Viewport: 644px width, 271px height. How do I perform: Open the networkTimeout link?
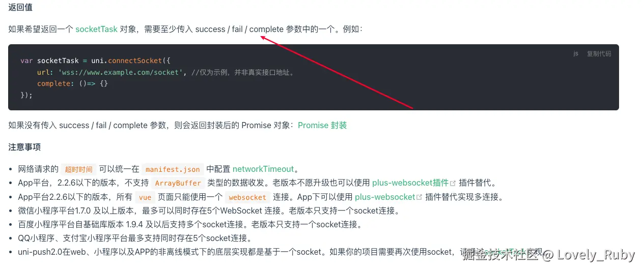(263, 169)
